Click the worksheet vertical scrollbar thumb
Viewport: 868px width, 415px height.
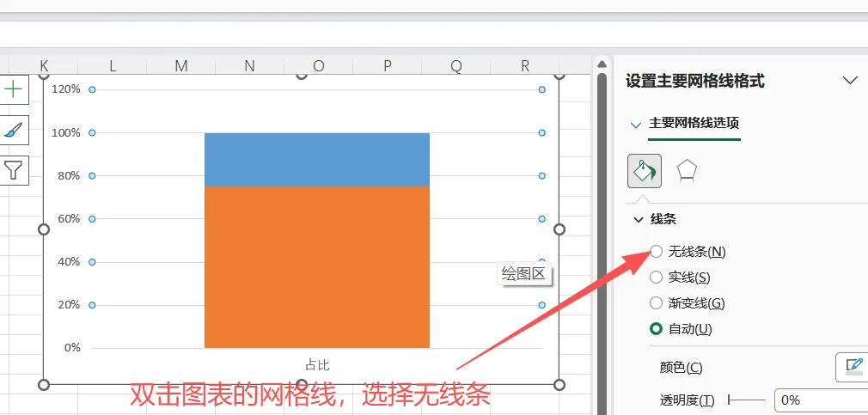click(x=602, y=243)
